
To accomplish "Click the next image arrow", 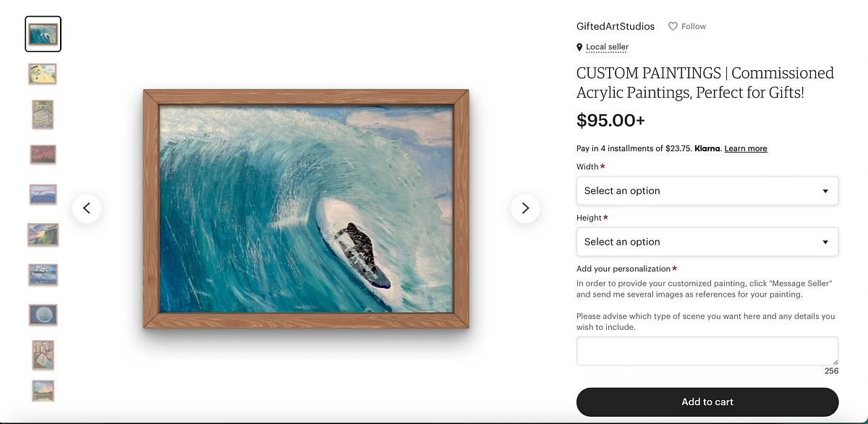I will (525, 208).
